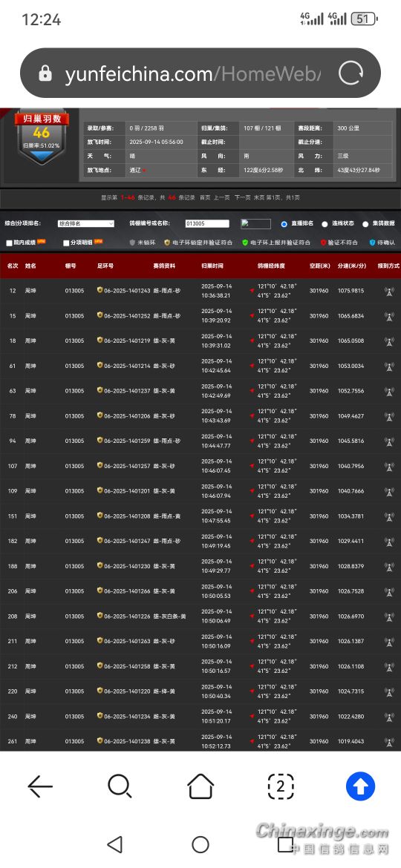Screen dimensions: 401x868
Task: Click the loft number field containing 013005
Action: click(207, 223)
